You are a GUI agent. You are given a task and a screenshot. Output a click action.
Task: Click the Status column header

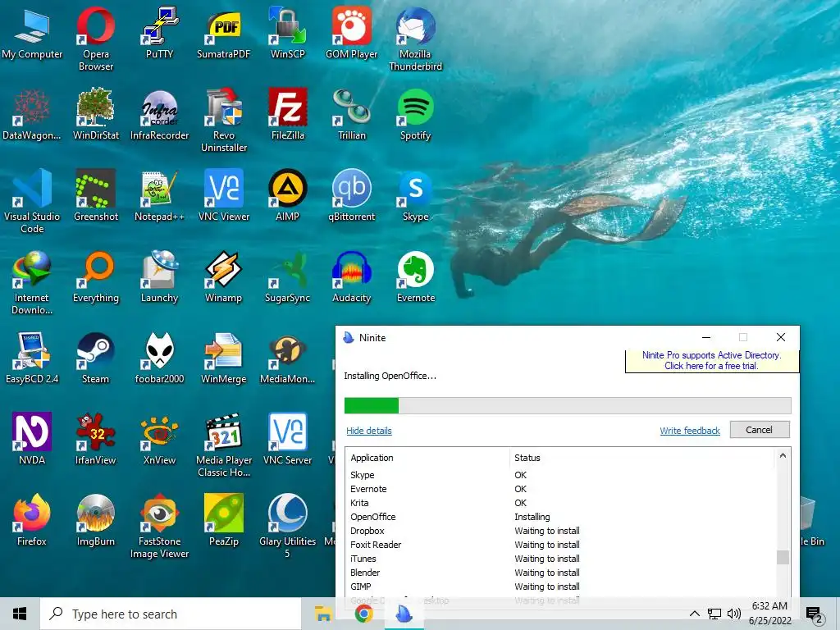click(641, 458)
